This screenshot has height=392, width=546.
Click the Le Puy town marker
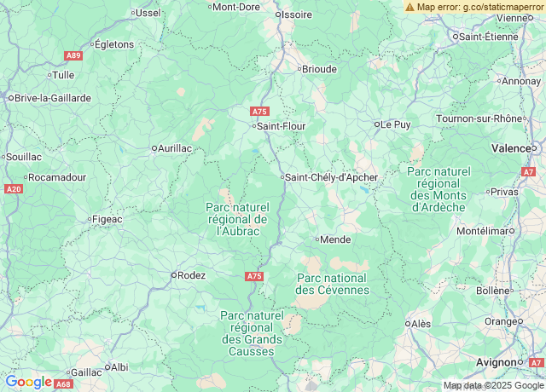click(x=377, y=124)
